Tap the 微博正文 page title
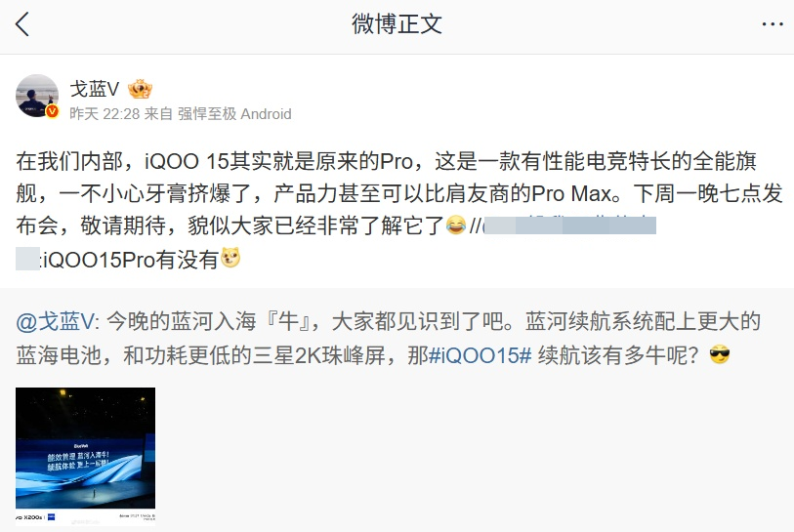The height and width of the screenshot is (532, 794). (x=397, y=24)
